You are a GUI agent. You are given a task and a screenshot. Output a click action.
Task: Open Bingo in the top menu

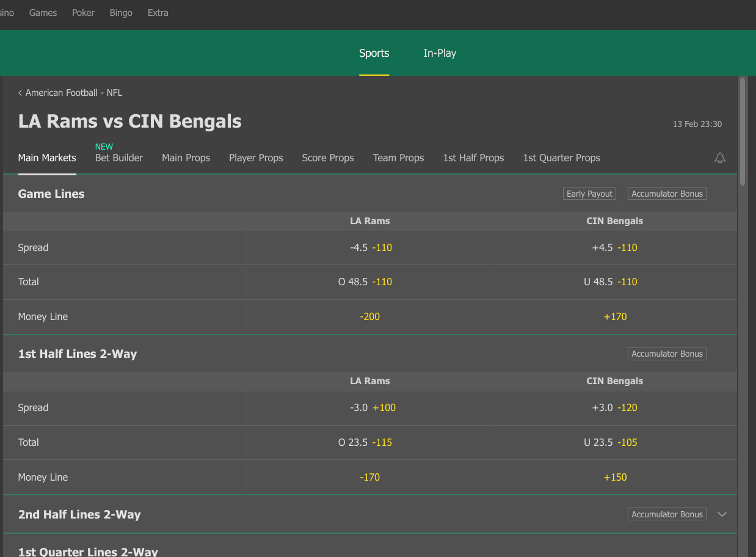121,13
